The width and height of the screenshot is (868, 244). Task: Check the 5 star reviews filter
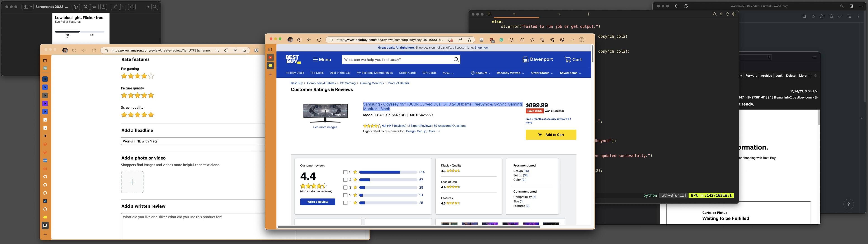[345, 172]
